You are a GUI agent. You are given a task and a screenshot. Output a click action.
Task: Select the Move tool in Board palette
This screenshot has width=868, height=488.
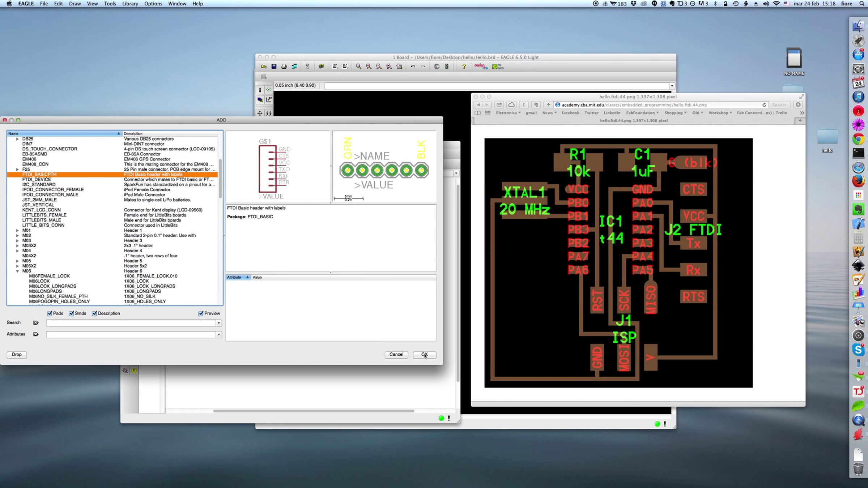tap(260, 113)
